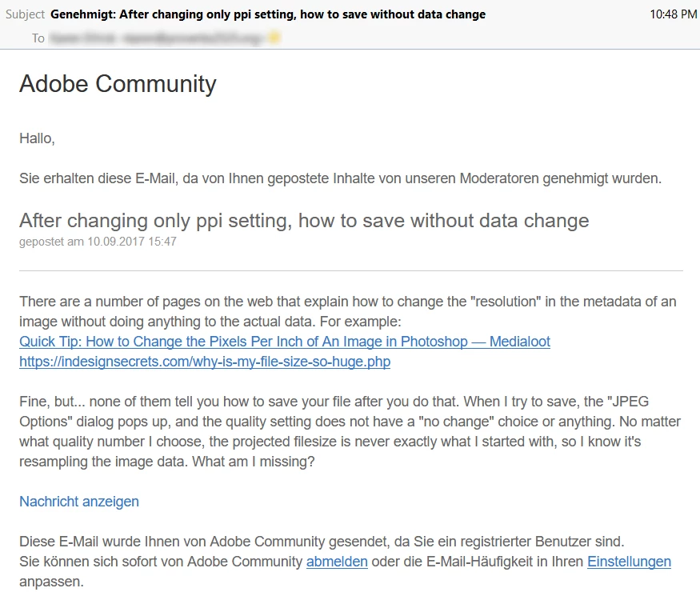Image resolution: width=700 pixels, height=592 pixels.
Task: Open the indesignsecrets.com file size link
Action: (204, 362)
